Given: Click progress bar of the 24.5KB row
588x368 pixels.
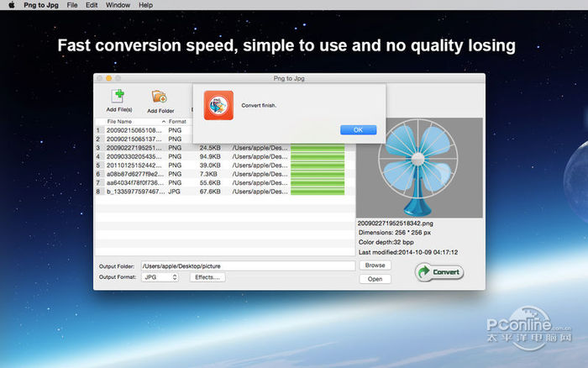Looking at the screenshot, I should coord(318,148).
